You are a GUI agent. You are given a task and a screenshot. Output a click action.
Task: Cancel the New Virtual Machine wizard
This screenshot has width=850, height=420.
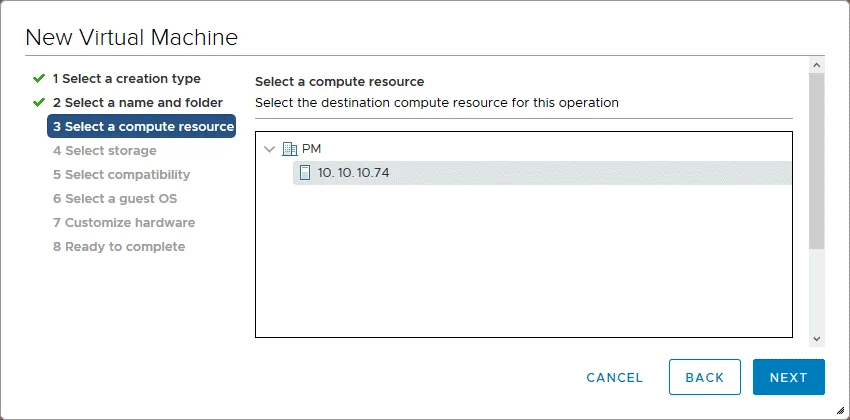[x=614, y=377]
